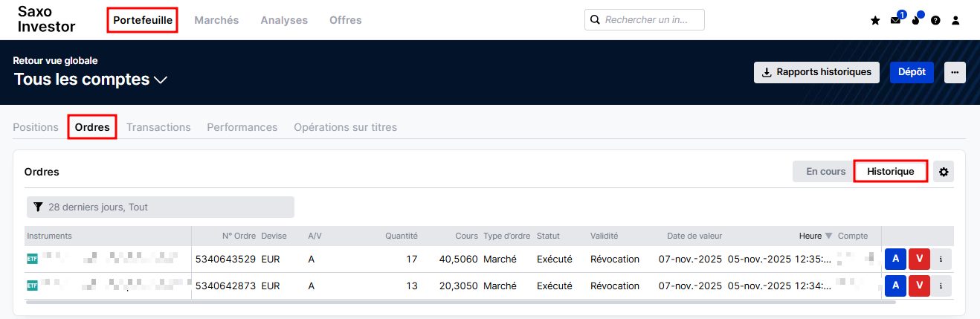
Task: Open the 28 derniers jours filter
Action: coord(161,207)
